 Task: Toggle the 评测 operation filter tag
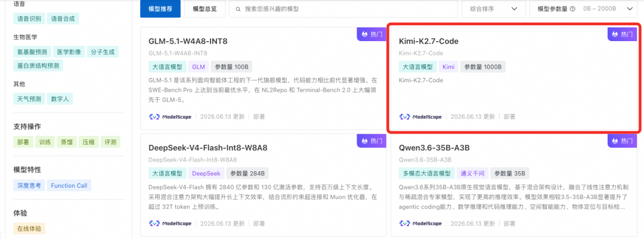pos(110,142)
